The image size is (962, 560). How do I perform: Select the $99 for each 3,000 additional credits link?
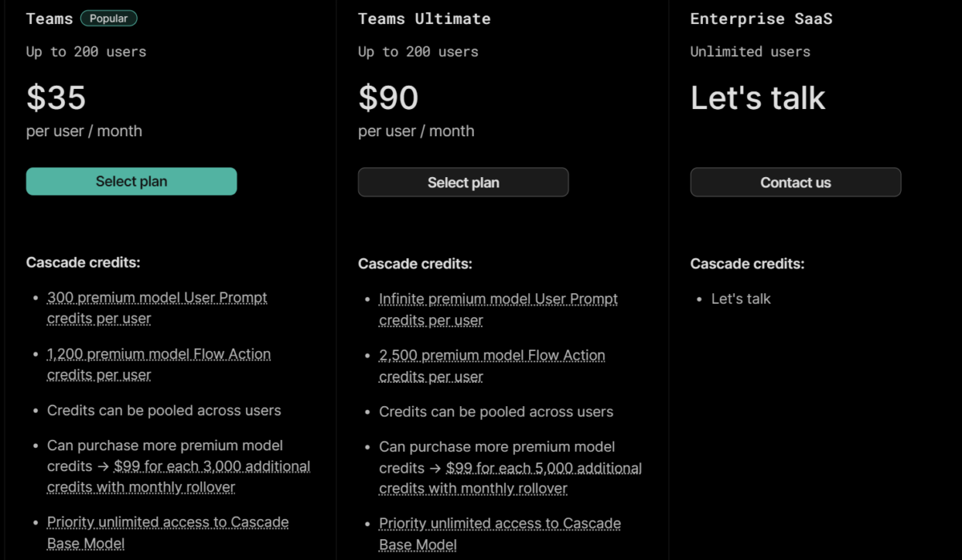click(x=212, y=466)
